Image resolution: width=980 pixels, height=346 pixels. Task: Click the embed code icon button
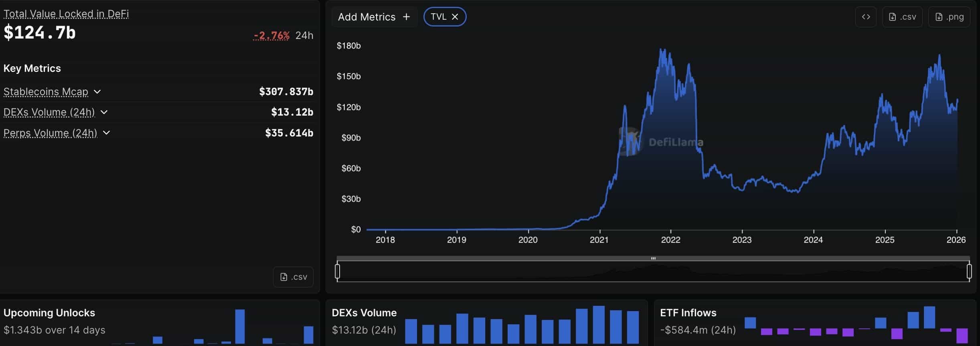pos(865,17)
